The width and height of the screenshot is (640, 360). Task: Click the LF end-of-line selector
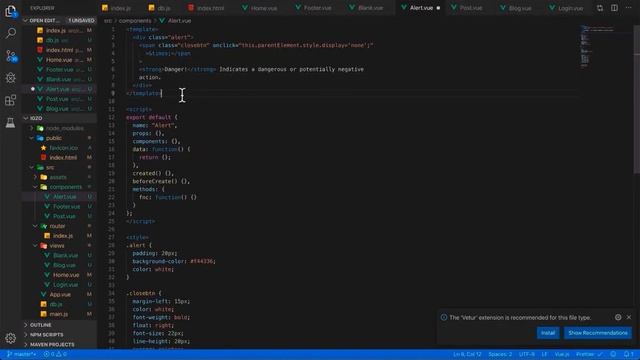(x=544, y=354)
